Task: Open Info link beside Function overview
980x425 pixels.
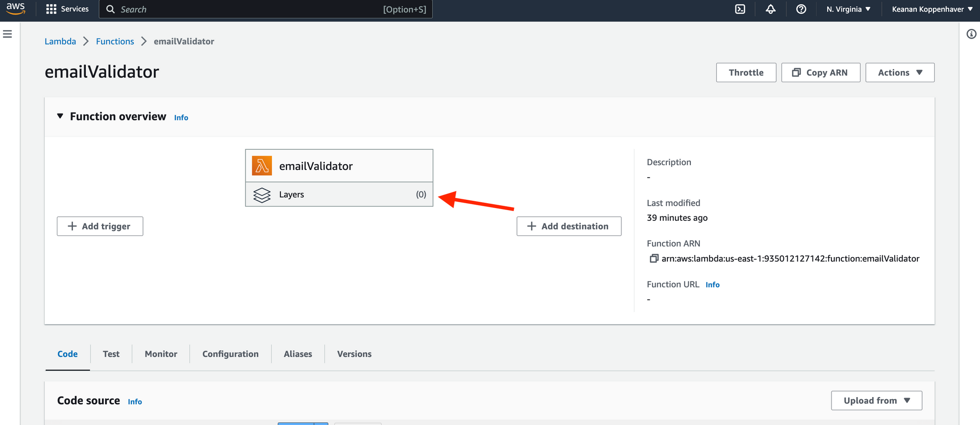Action: [x=181, y=118]
